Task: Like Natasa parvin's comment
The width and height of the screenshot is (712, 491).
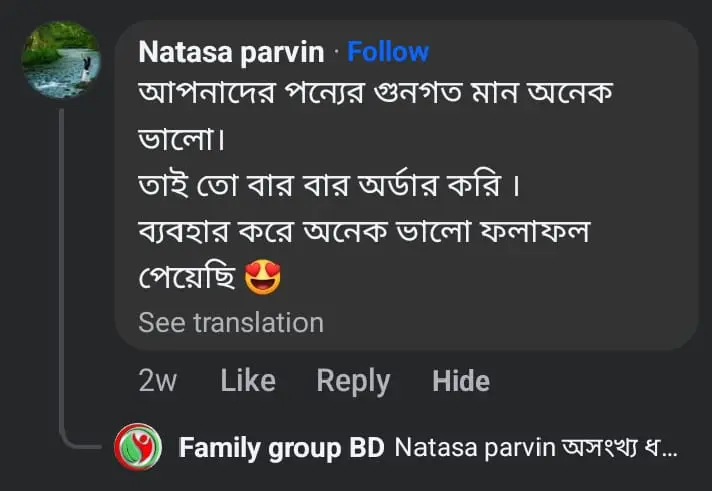Action: [x=247, y=381]
